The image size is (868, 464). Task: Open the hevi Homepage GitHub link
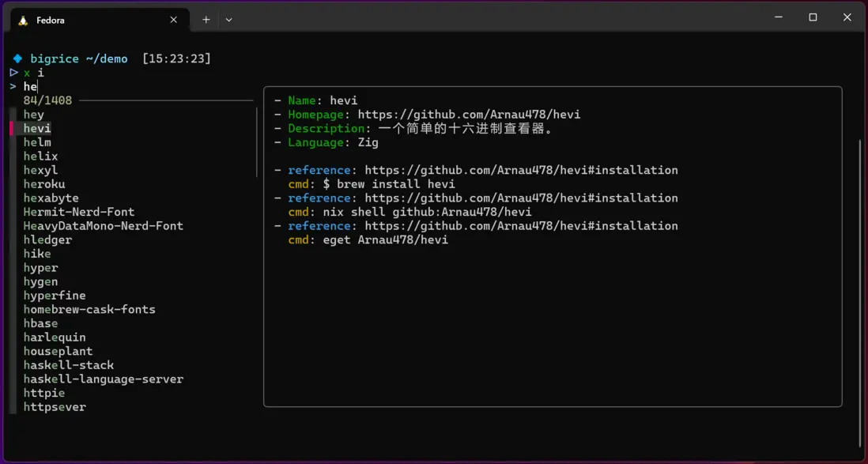[469, 115]
